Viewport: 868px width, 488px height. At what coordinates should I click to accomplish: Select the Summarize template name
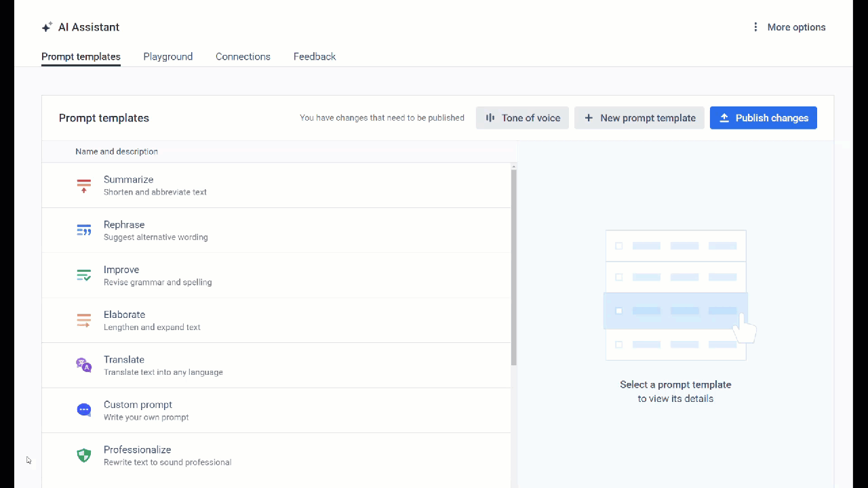click(129, 180)
